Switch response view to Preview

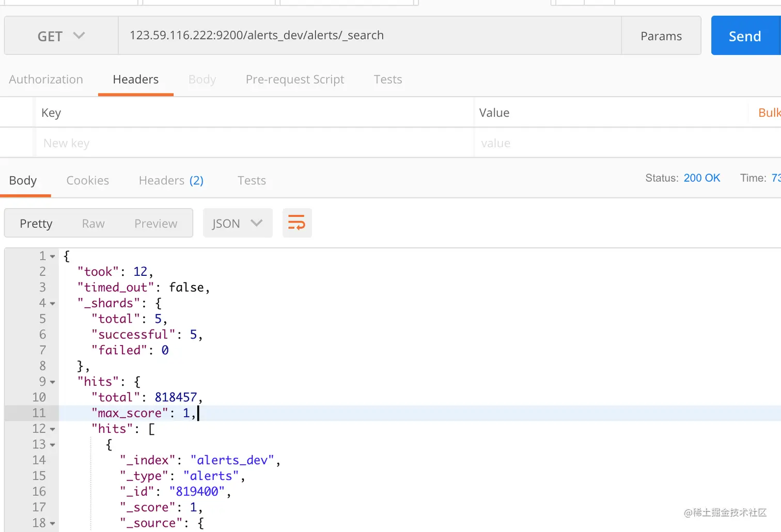(156, 223)
